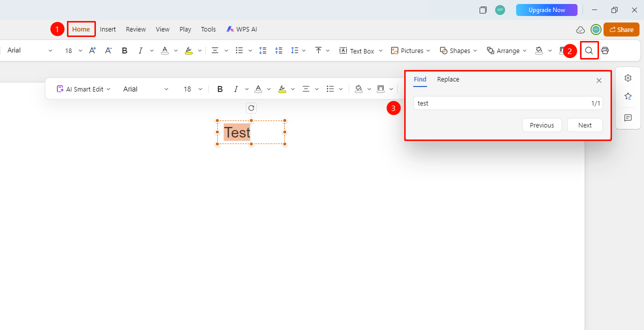Open the comments icon in right sidebar
This screenshot has height=330, width=644.
coord(628,117)
